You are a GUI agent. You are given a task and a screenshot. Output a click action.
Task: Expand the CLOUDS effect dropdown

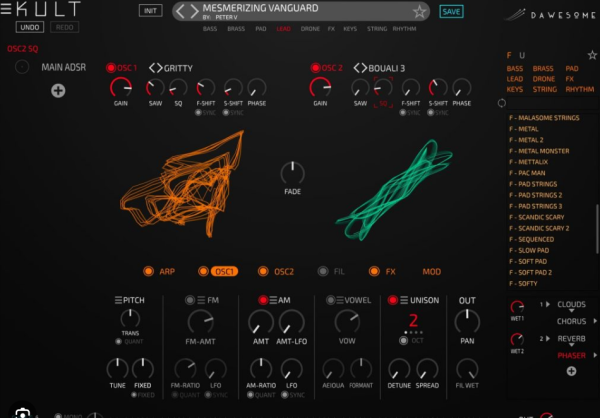[594, 304]
